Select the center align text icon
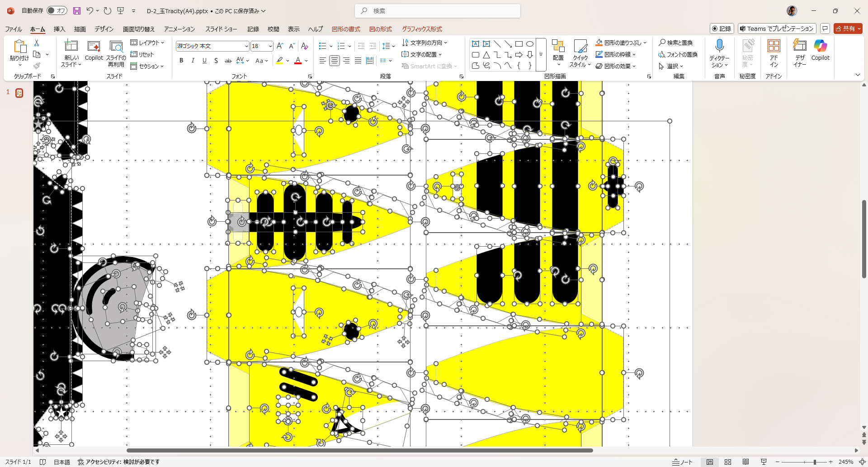This screenshot has height=467, width=868. click(x=335, y=61)
